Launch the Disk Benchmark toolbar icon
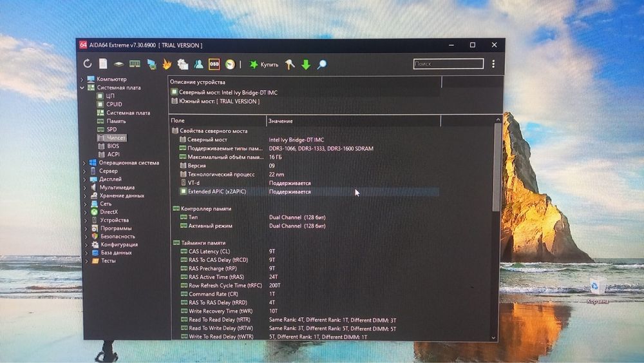The image size is (644, 363). pyautogui.click(x=118, y=64)
